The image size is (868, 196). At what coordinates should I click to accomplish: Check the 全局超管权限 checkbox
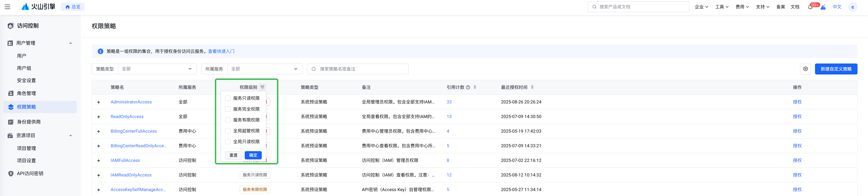click(228, 131)
